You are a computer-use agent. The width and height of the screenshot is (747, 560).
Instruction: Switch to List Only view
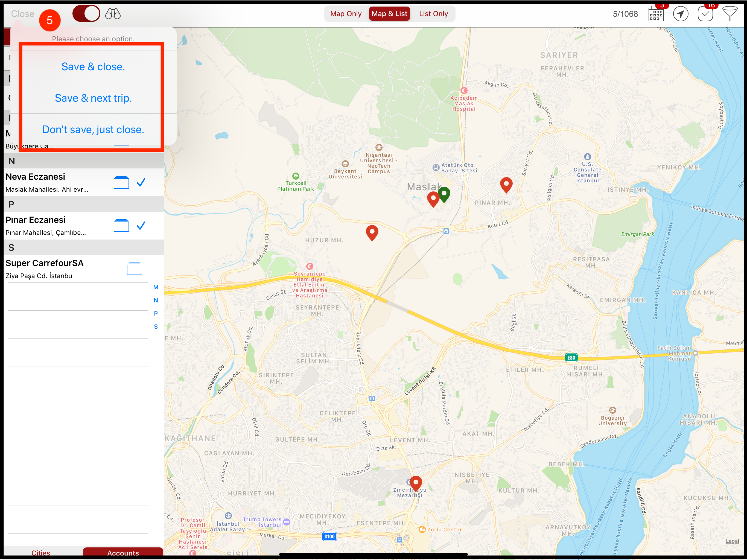tap(433, 13)
